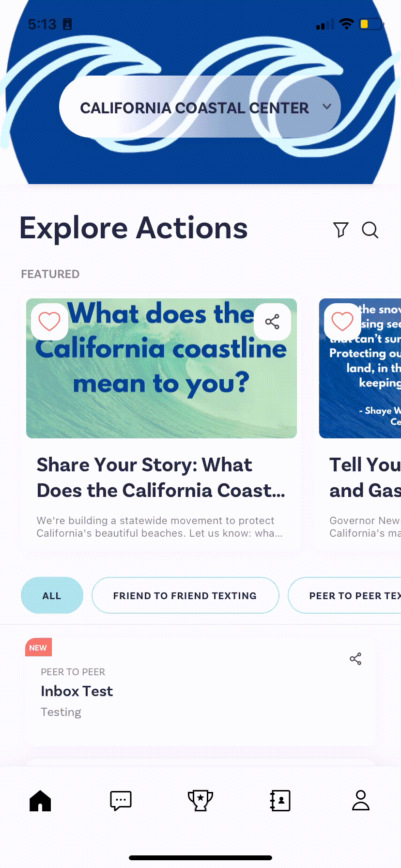Open the messages chat bubble icon
Screen dimensions: 401x868
(121, 801)
